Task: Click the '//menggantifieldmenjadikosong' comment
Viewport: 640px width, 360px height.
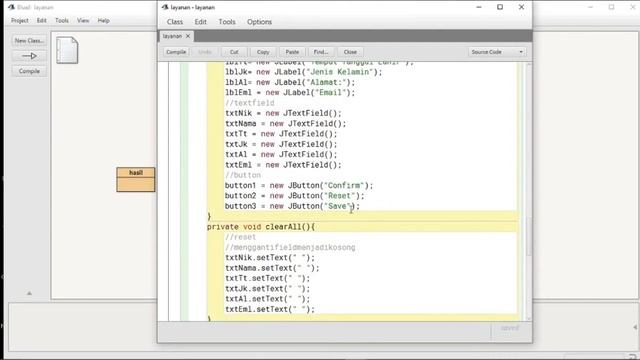Action: [x=290, y=248]
